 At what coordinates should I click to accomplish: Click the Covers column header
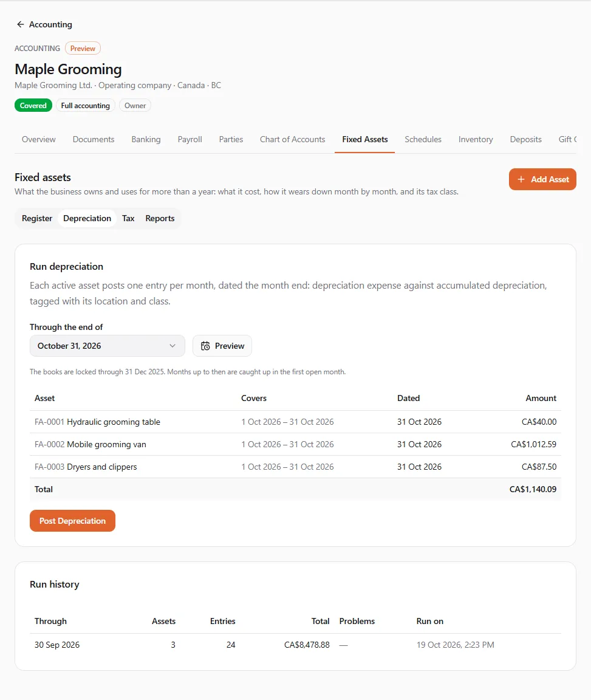(254, 398)
